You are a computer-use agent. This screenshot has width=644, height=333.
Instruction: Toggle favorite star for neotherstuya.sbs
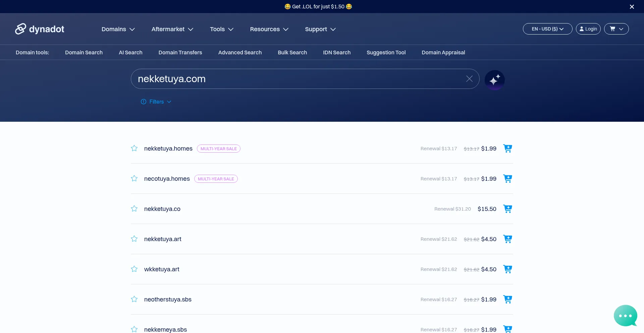click(134, 299)
